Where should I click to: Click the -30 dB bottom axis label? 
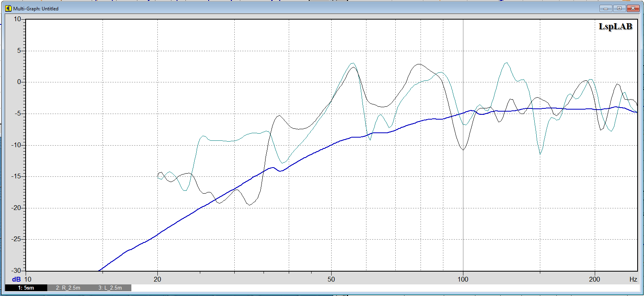tap(16, 270)
